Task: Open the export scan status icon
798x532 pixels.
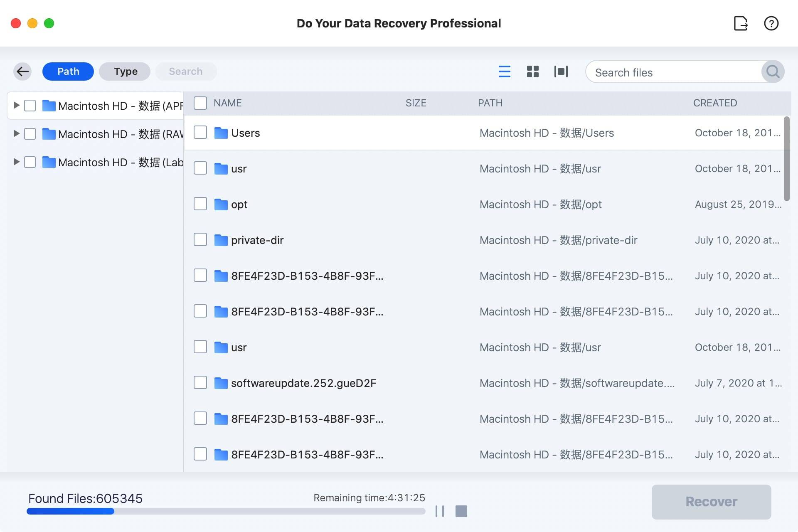Action: click(741, 23)
